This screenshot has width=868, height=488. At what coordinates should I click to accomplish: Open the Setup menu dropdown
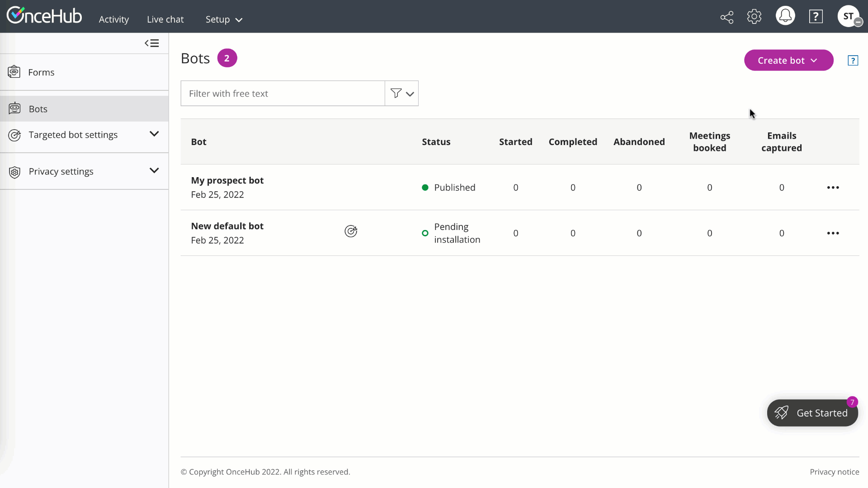pyautogui.click(x=224, y=19)
